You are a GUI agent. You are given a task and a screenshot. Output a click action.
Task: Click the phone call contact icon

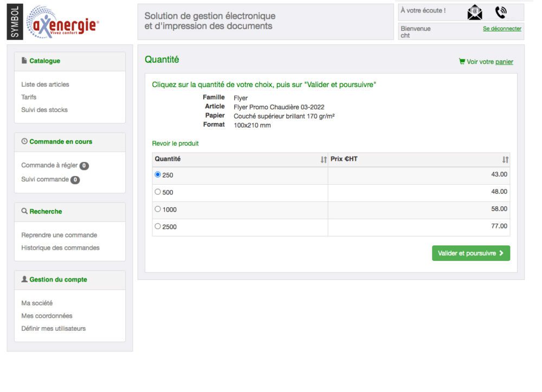coord(501,12)
